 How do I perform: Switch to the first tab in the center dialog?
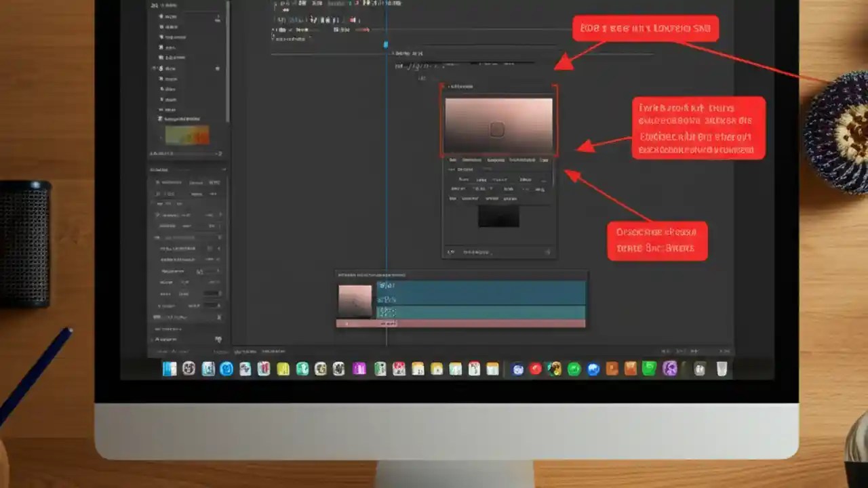pos(454,160)
